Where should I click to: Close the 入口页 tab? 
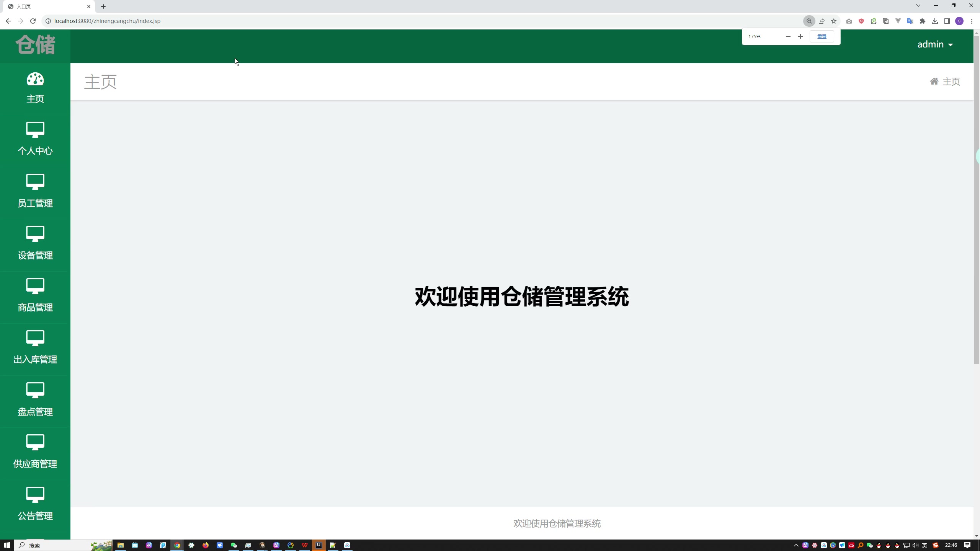89,7
